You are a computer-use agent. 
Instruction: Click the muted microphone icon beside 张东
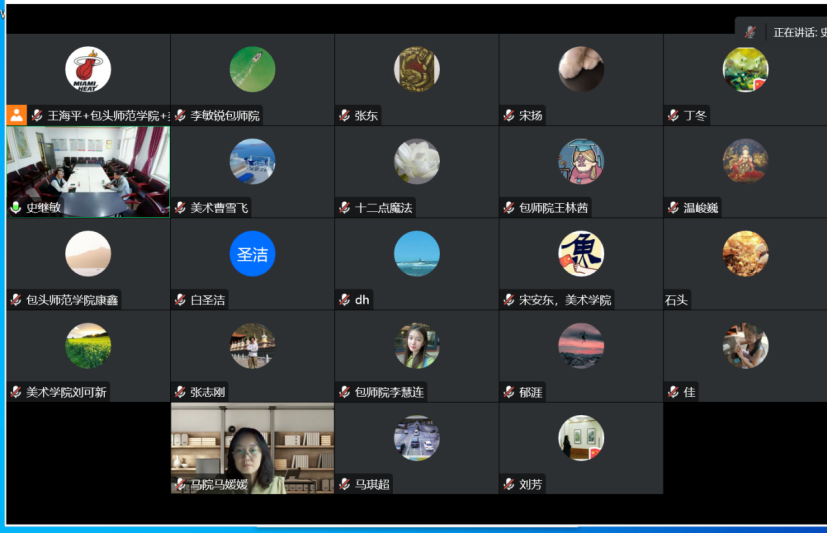[345, 116]
